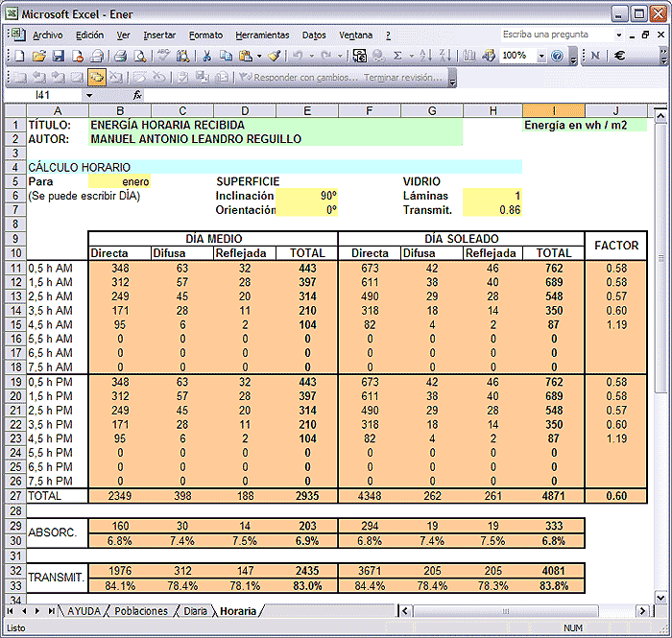Open the Herramientas menu
Screen dimensions: 672x638
click(x=262, y=35)
